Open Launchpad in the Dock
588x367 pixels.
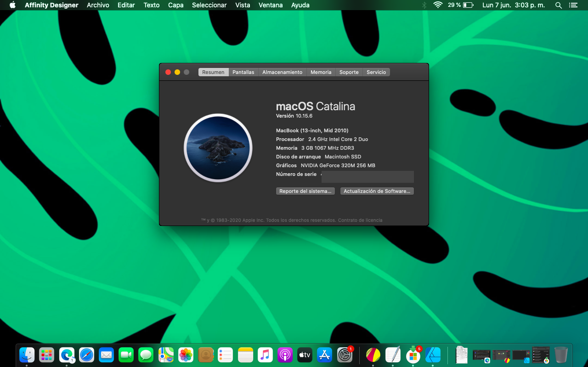click(47, 355)
